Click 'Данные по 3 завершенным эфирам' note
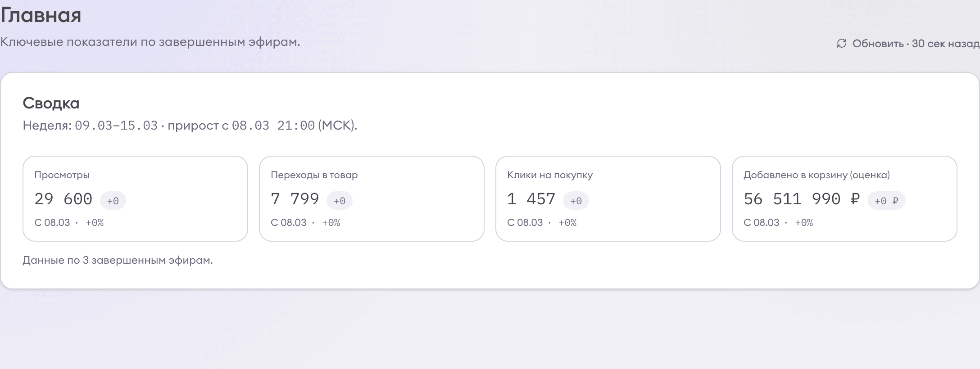 [118, 260]
